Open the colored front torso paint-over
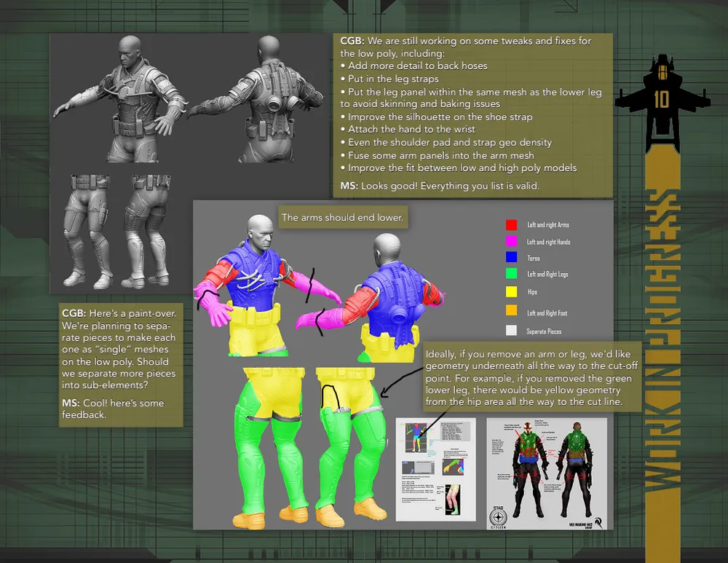Screen dimensions: 728x563 (x=269, y=286)
